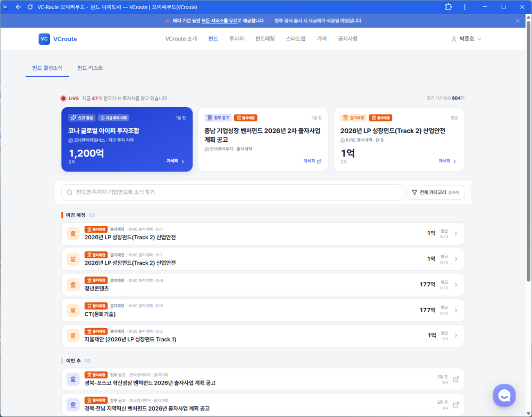Viewport: 532px width, 417px height.
Task: Open 경북·전남 지역혁신 벤처펀드 공고
Action: click(263, 405)
